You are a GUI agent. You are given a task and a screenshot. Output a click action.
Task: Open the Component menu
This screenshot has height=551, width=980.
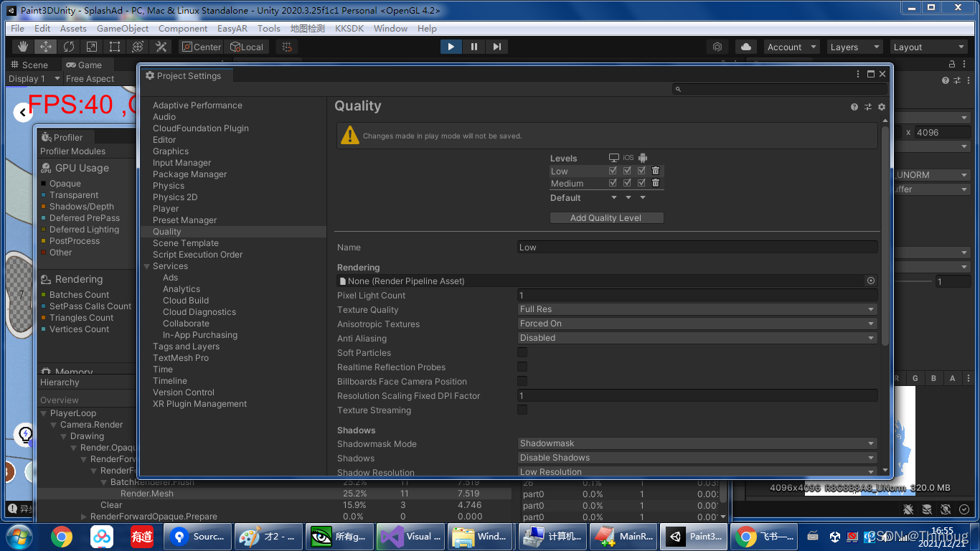[183, 28]
